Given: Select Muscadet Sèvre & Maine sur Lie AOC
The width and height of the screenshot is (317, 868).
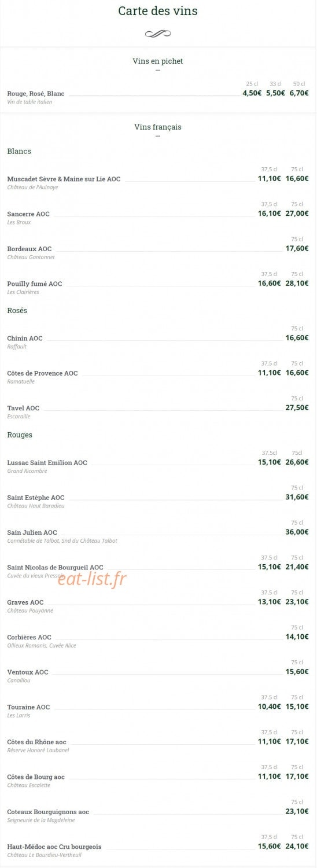Looking at the screenshot, I should tap(64, 179).
